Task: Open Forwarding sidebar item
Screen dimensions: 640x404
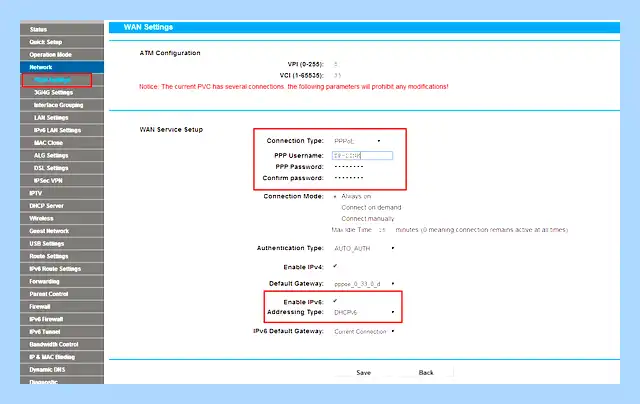Action: [62, 282]
